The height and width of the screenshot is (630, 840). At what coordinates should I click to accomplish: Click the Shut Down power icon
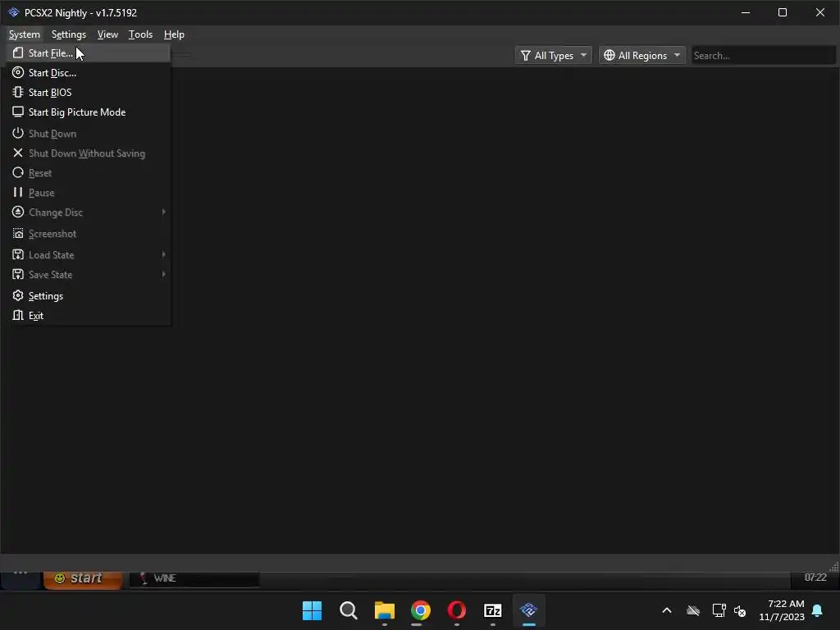(x=18, y=133)
